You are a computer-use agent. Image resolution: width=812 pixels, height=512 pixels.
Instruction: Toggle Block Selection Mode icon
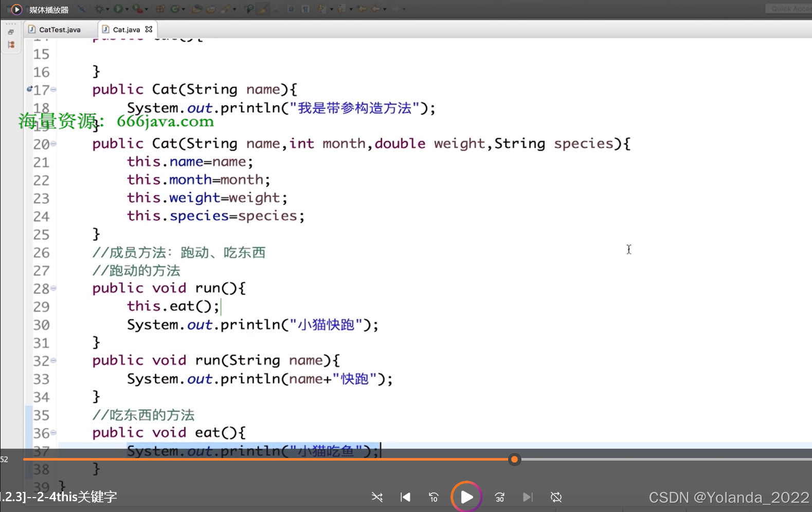pyautogui.click(x=291, y=9)
